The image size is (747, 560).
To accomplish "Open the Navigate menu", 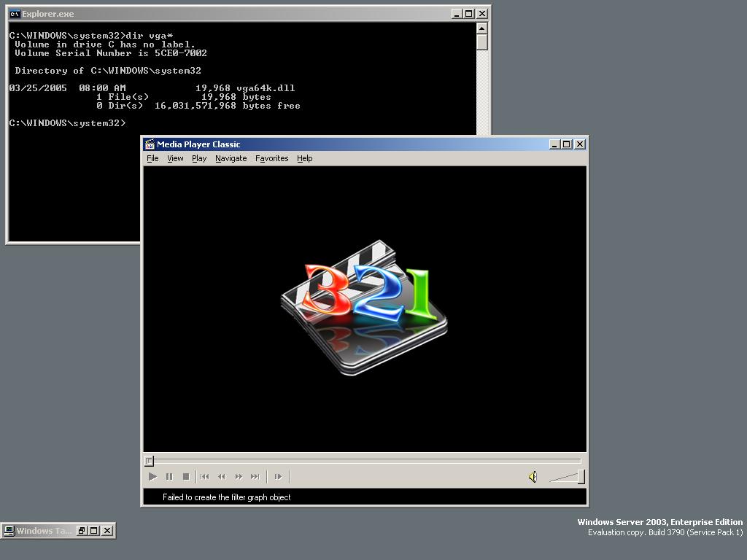I will 231,158.
